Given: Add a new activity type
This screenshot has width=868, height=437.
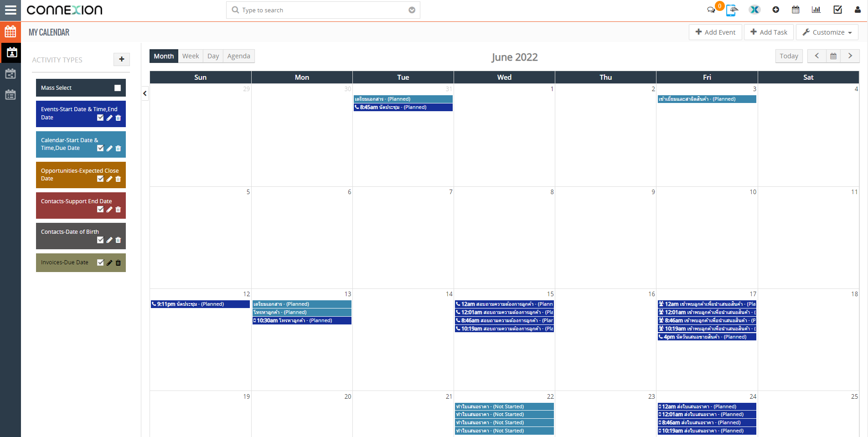Looking at the screenshot, I should 122,59.
